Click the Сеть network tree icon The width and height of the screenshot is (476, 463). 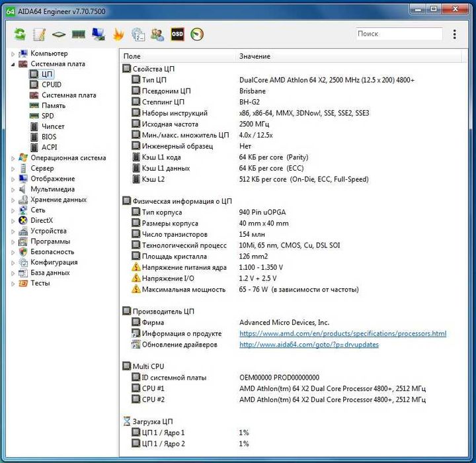pos(23,210)
